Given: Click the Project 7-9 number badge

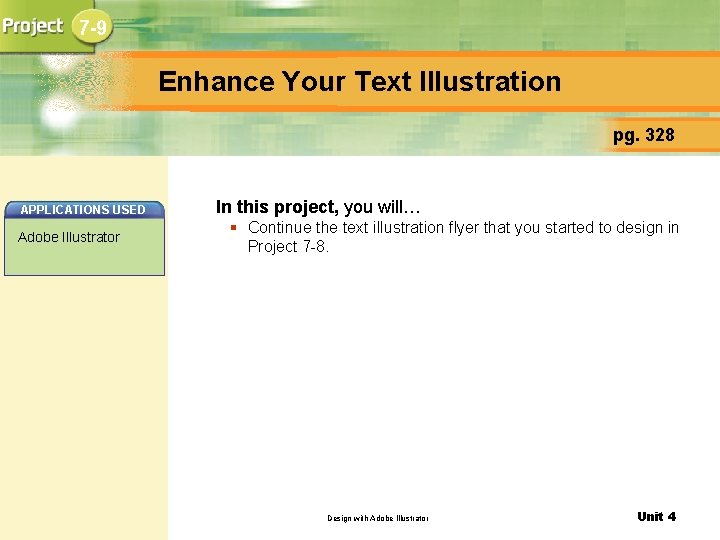Looking at the screenshot, I should [x=92, y=27].
